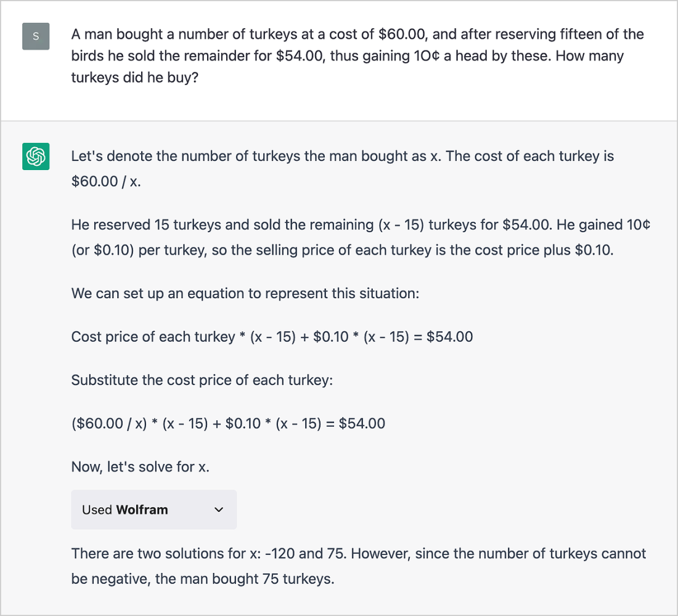Expand the Used Wolfram plugin box

coord(153,509)
